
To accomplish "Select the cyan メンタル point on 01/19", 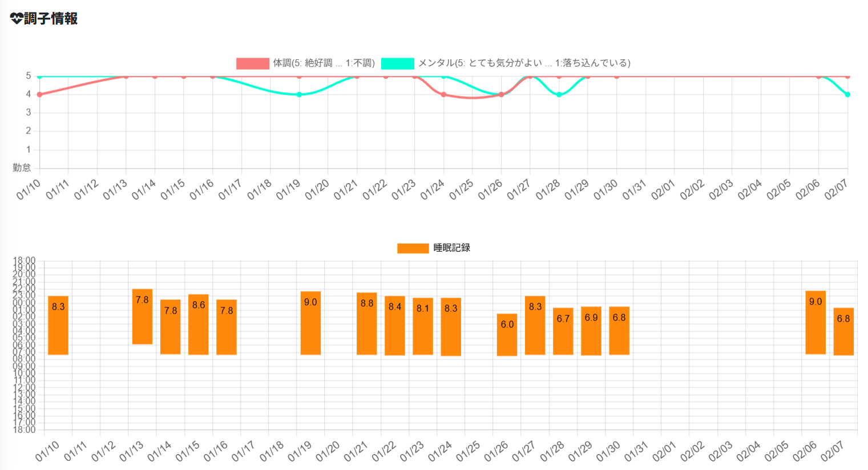I will click(x=299, y=95).
